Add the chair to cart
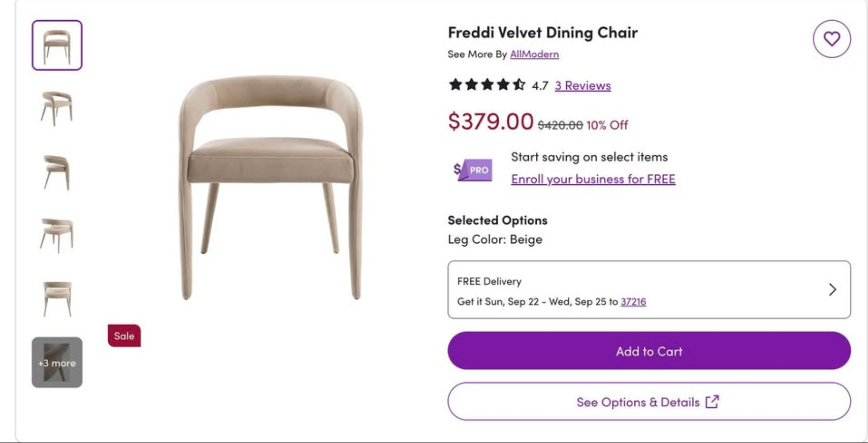The width and height of the screenshot is (868, 443). 649,351
